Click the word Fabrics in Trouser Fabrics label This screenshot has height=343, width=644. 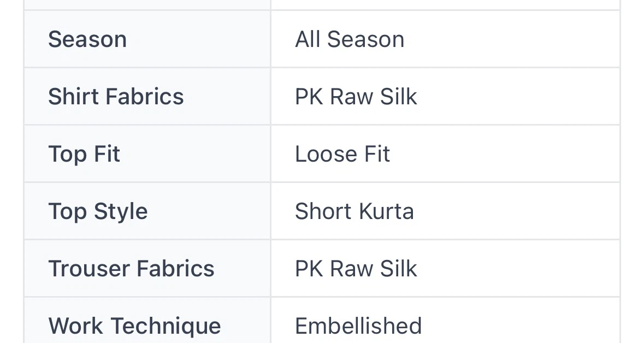[175, 269]
